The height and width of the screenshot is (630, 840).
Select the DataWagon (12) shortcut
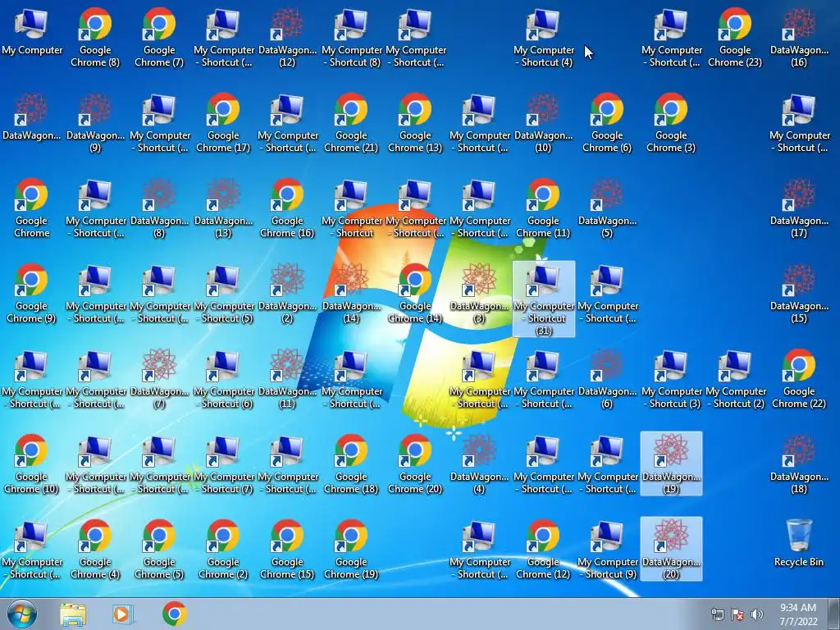coord(287,38)
